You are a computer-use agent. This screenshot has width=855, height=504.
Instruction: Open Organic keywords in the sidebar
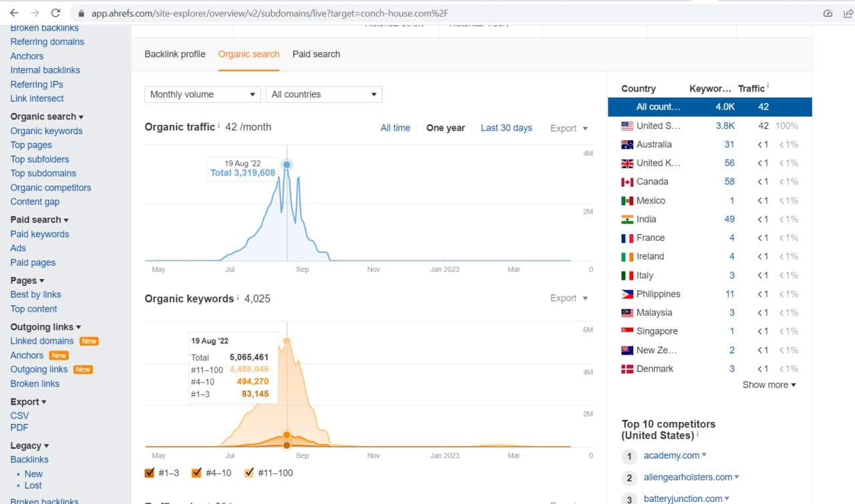pyautogui.click(x=46, y=131)
